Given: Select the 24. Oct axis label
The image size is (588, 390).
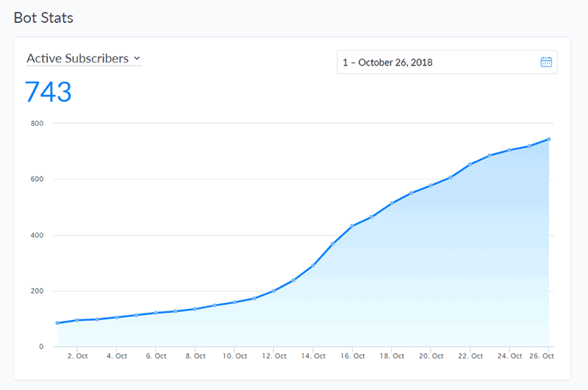Looking at the screenshot, I should pos(509,356).
